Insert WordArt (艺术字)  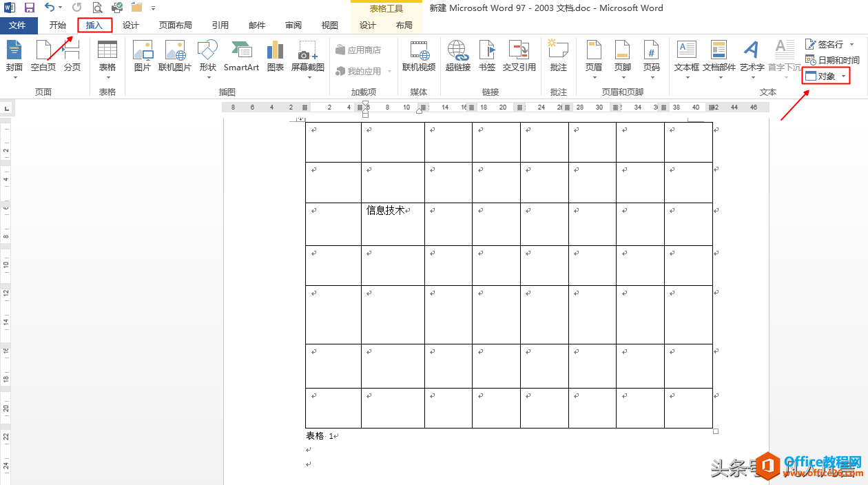pyautogui.click(x=752, y=60)
